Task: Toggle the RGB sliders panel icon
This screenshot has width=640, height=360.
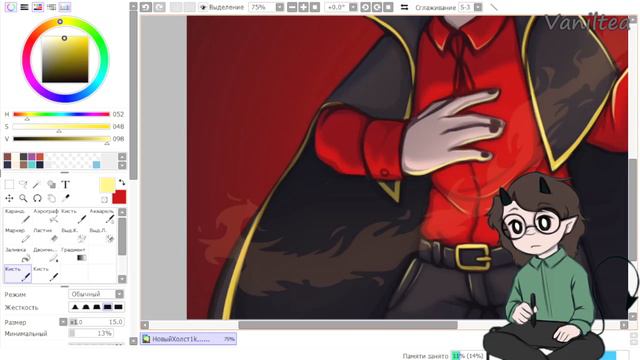Action: pyautogui.click(x=24, y=7)
